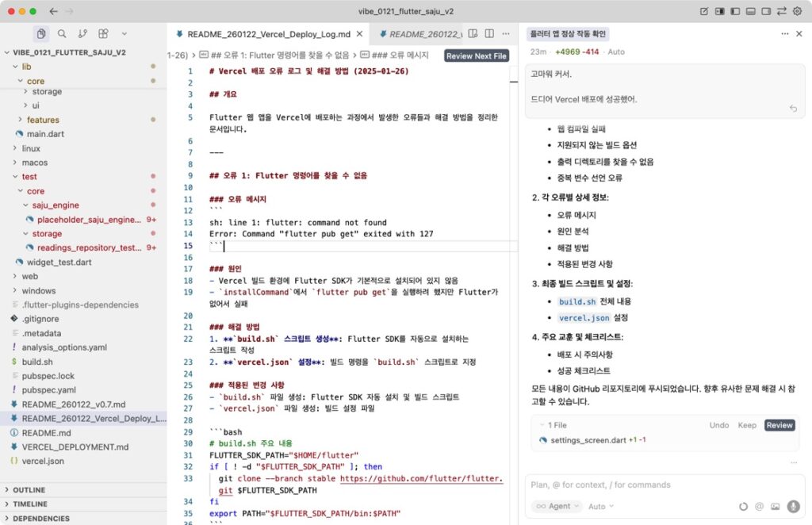Expand the OUTLINE section
The image size is (812, 525).
(29, 490)
